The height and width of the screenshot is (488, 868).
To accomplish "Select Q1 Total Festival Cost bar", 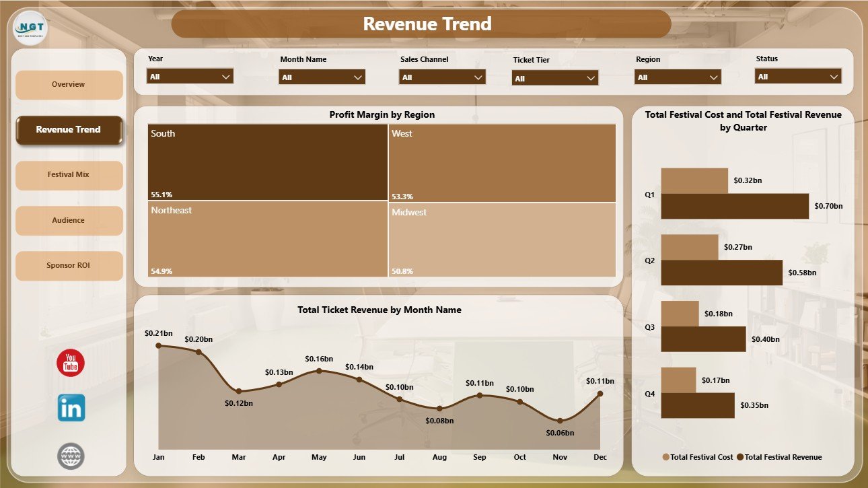I will point(694,180).
